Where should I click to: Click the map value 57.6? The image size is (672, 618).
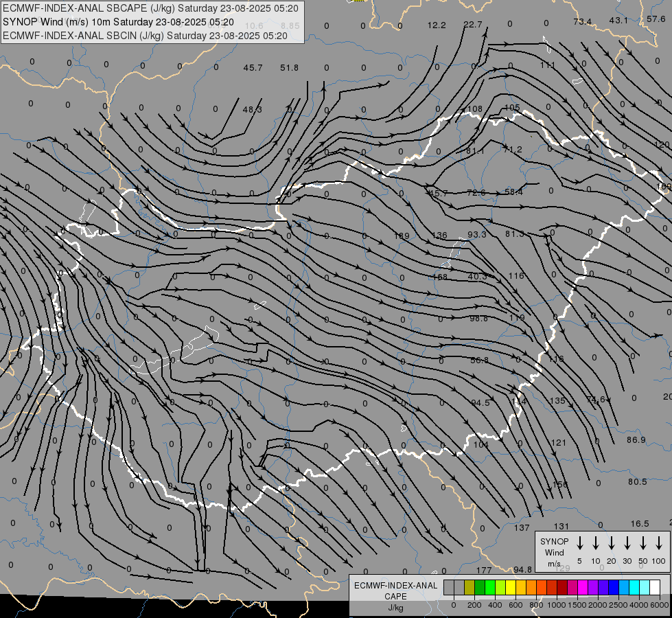coord(656,19)
